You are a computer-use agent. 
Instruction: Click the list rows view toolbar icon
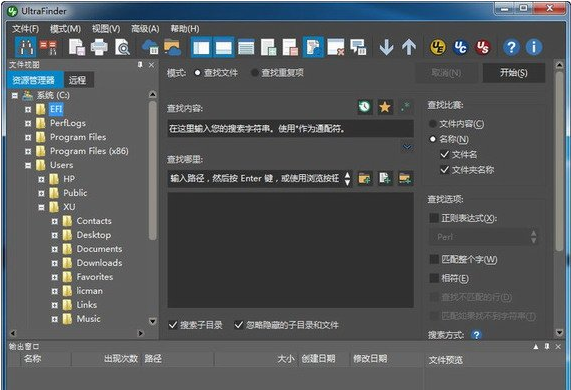pos(246,47)
